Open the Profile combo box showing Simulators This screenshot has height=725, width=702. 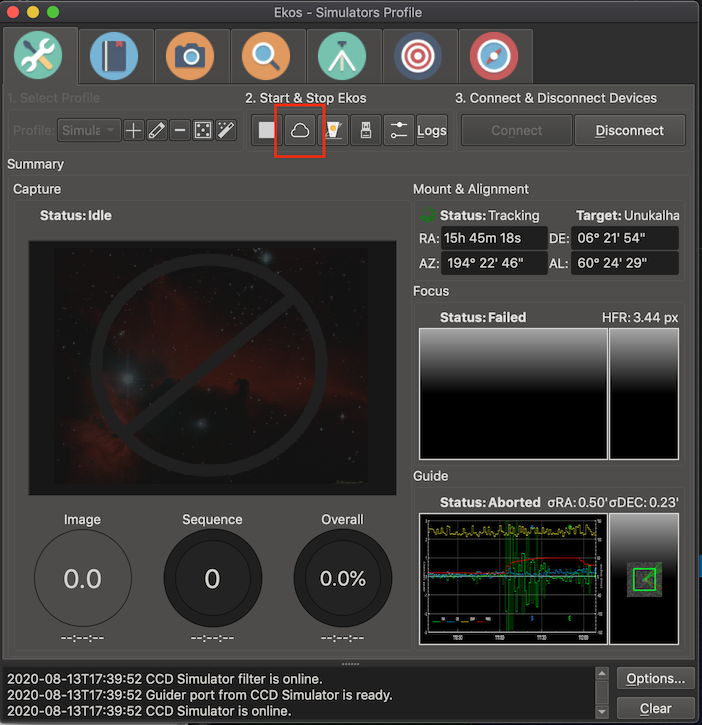(x=89, y=130)
